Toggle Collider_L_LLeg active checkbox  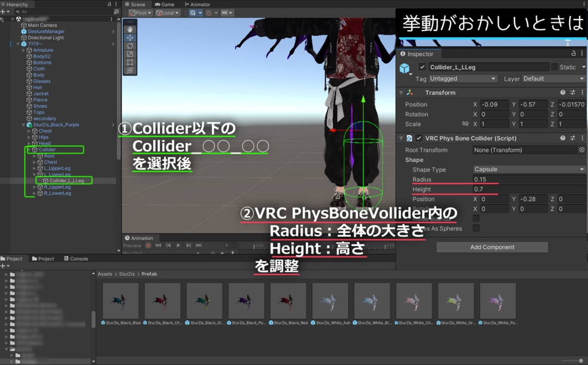422,67
